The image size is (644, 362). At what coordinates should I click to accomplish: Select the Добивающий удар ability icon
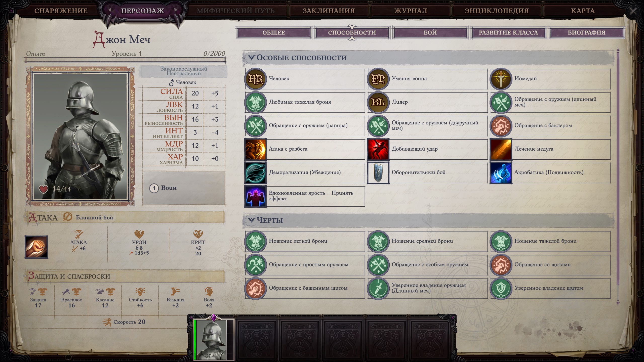378,149
